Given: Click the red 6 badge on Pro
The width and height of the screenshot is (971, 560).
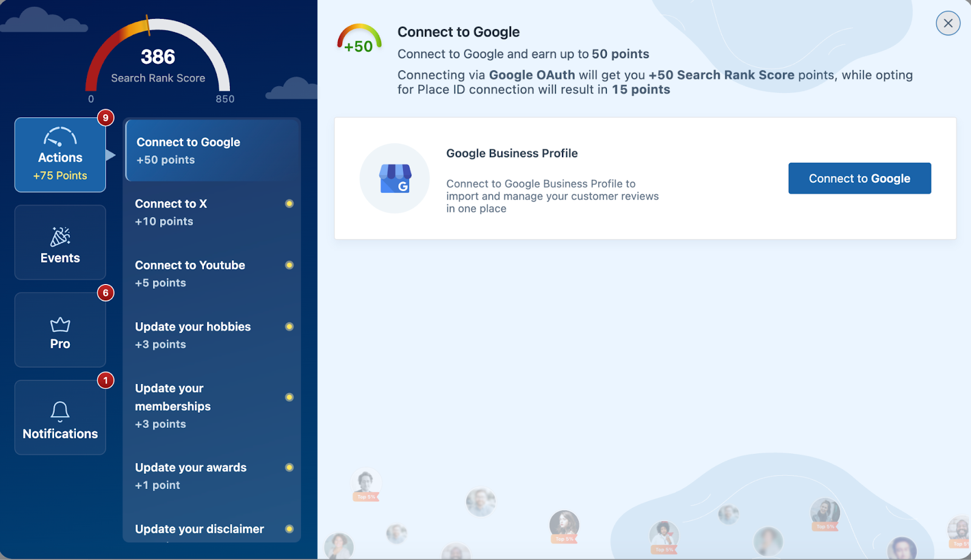Looking at the screenshot, I should point(106,293).
